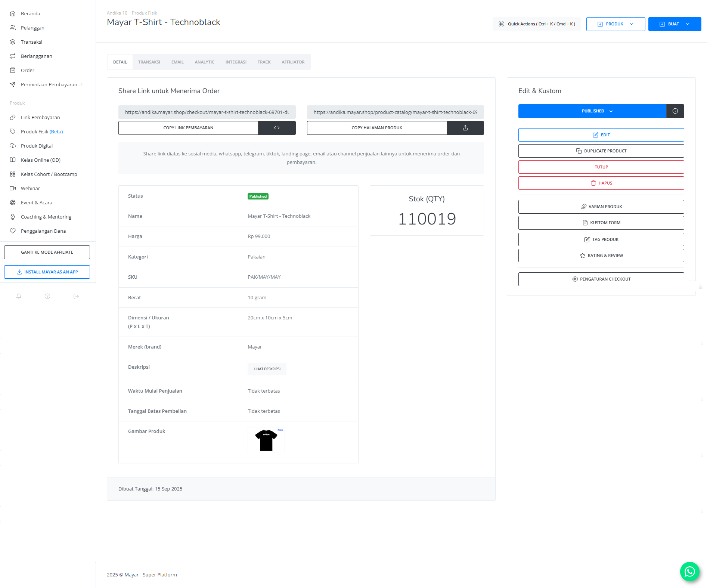Click the help question mark icon
707x588 pixels.
point(47,296)
